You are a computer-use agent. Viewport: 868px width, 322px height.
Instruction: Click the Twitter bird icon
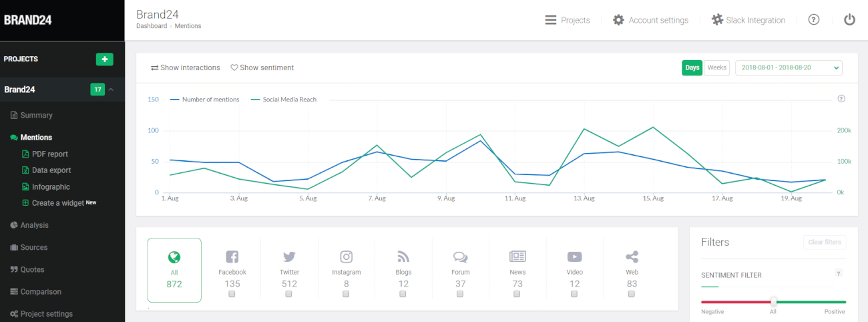tap(289, 257)
